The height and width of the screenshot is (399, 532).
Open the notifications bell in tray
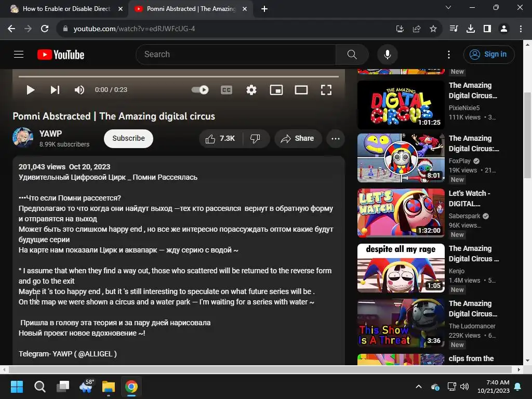pos(518,387)
